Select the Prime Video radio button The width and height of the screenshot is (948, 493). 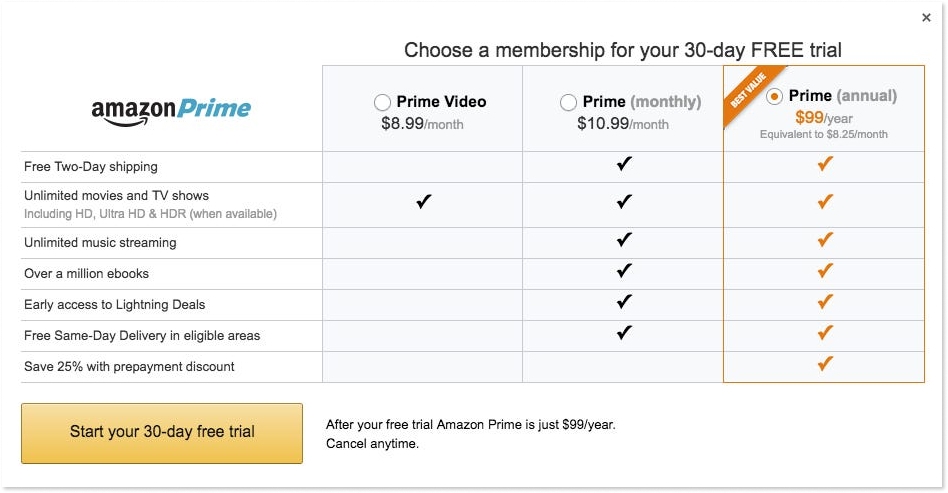[x=382, y=102]
